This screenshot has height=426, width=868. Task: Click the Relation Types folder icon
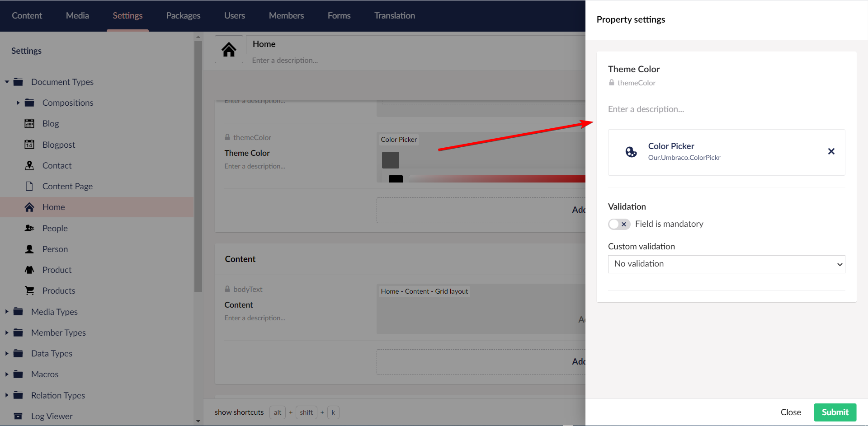pos(19,395)
